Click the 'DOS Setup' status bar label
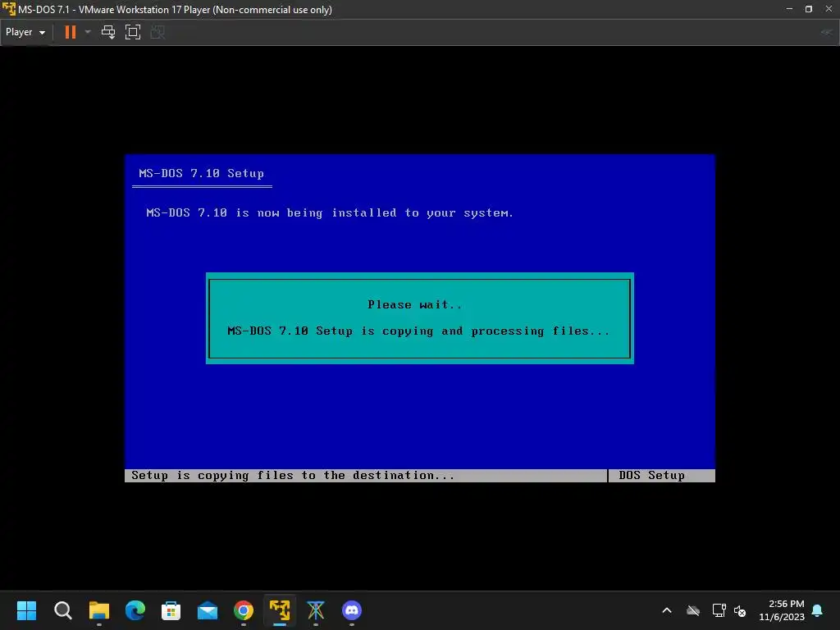Screen dimensions: 840x630 [x=651, y=475]
